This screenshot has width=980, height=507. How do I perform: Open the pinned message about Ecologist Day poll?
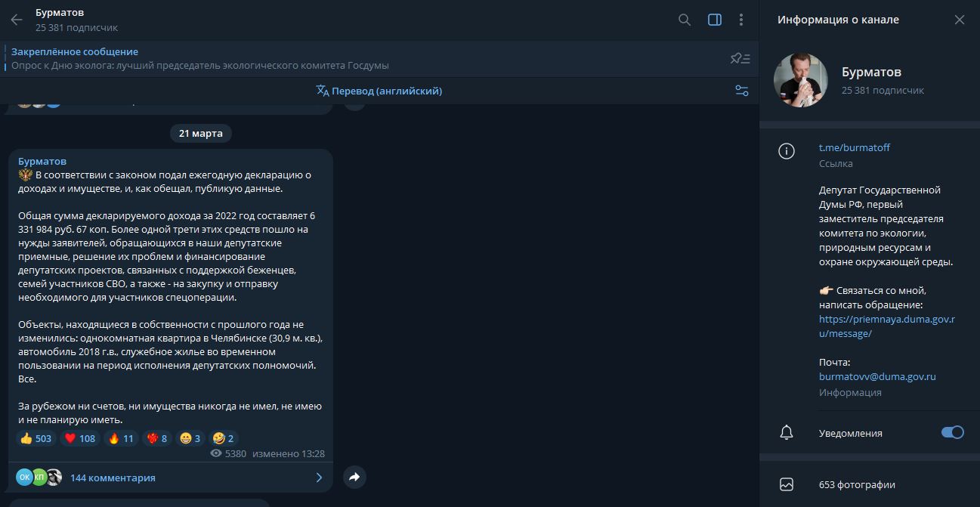click(x=199, y=59)
